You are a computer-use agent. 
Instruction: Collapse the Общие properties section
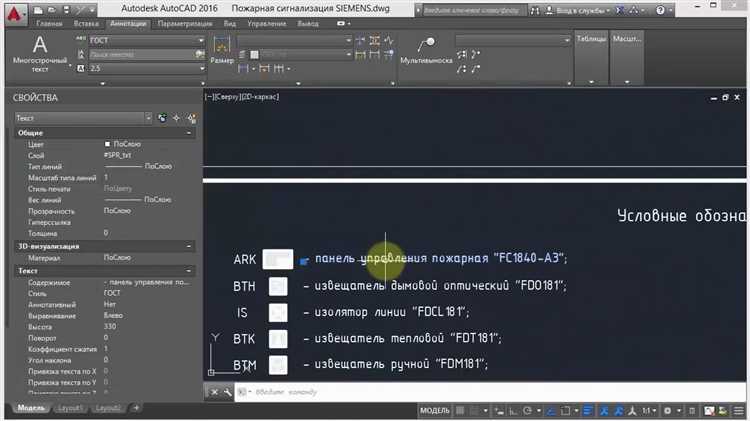click(189, 133)
